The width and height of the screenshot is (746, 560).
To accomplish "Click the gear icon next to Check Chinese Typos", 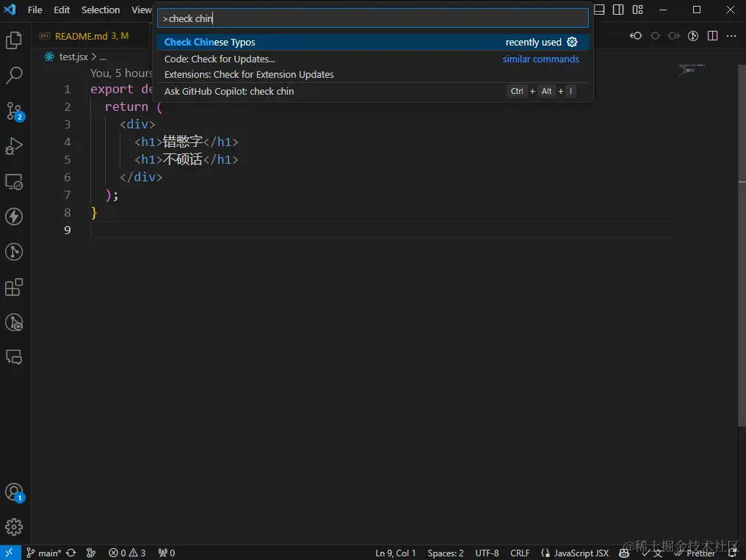I will [x=572, y=42].
